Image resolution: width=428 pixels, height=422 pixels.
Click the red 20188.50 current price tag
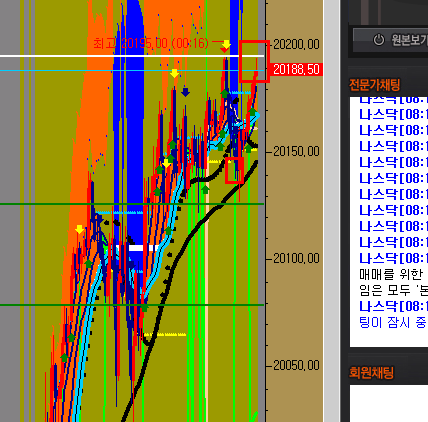(x=296, y=69)
